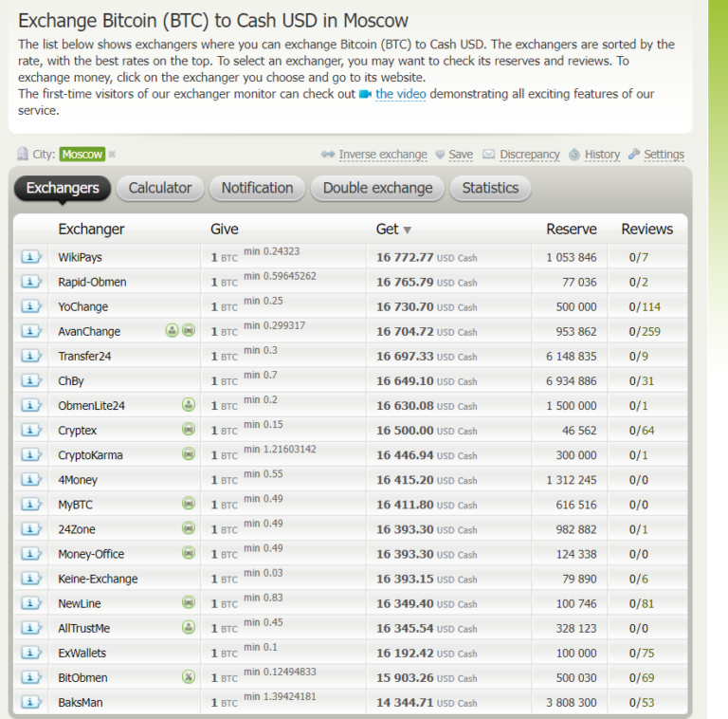728x719 pixels.
Task: Click the green person icon beside ObmenLite24
Action: point(189,405)
